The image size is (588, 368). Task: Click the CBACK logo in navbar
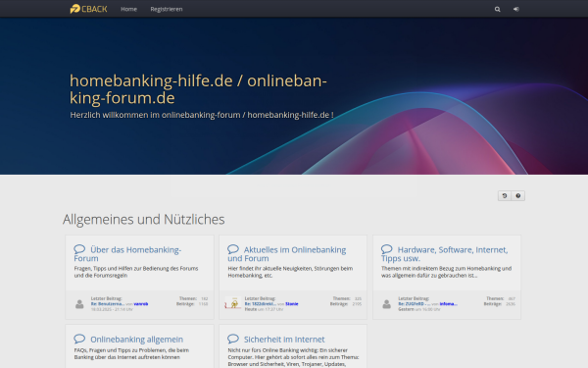pos(88,9)
